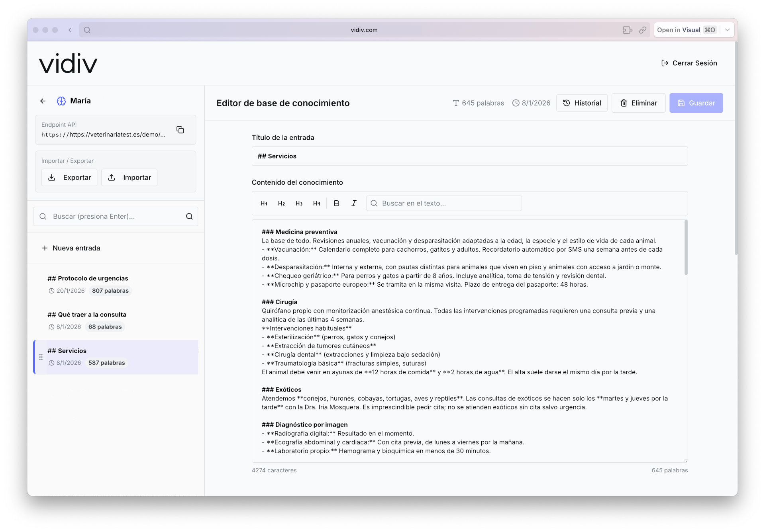Click into the knowledge content text area
This screenshot has height=532, width=765.
470,341
